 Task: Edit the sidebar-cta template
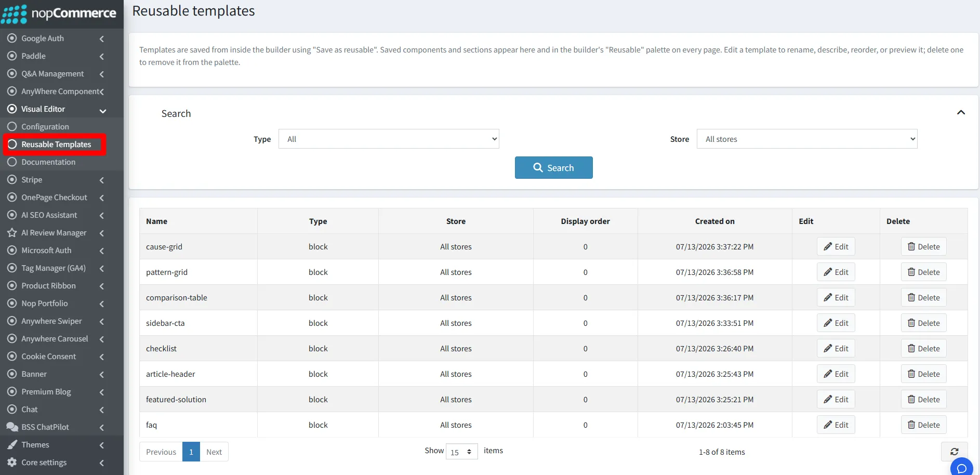836,323
